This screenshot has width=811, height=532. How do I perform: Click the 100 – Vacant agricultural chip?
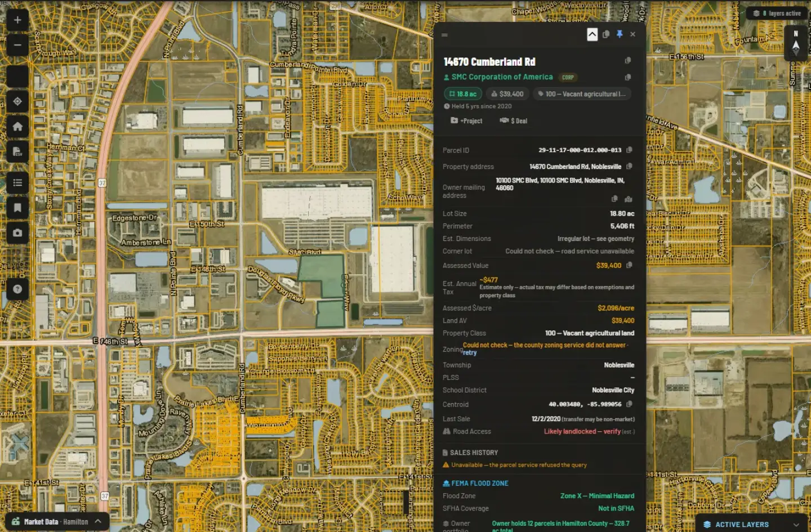581,94
